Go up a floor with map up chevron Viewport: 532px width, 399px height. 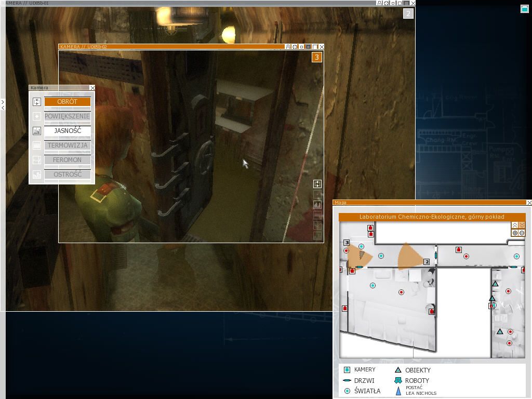click(x=515, y=225)
